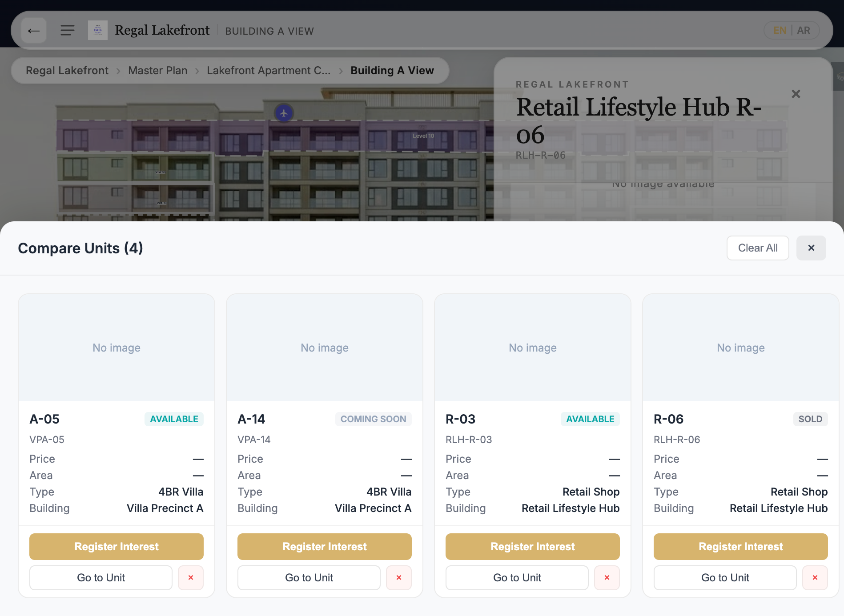Click the Compare Units (4) heading
Image resolution: width=844 pixels, height=616 pixels.
[80, 248]
